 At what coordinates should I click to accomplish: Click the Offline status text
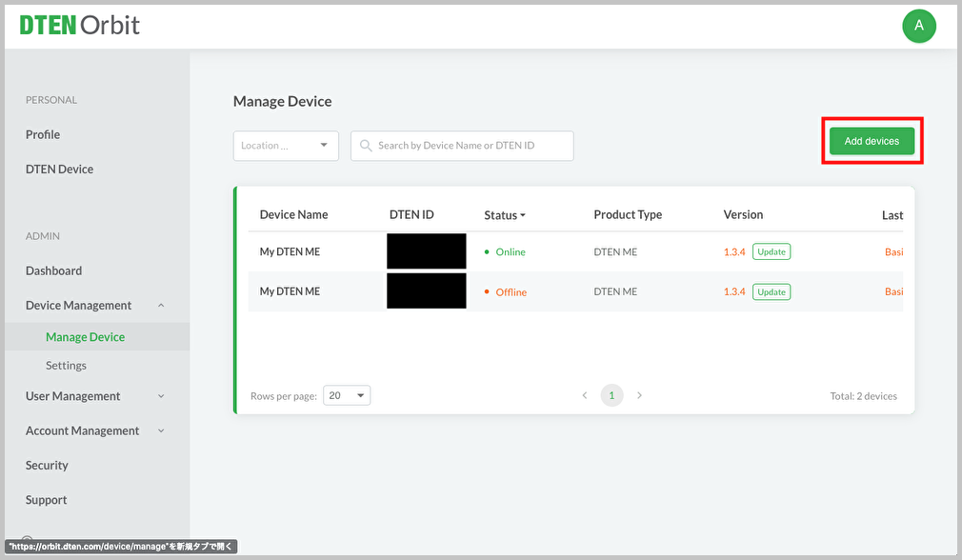511,292
